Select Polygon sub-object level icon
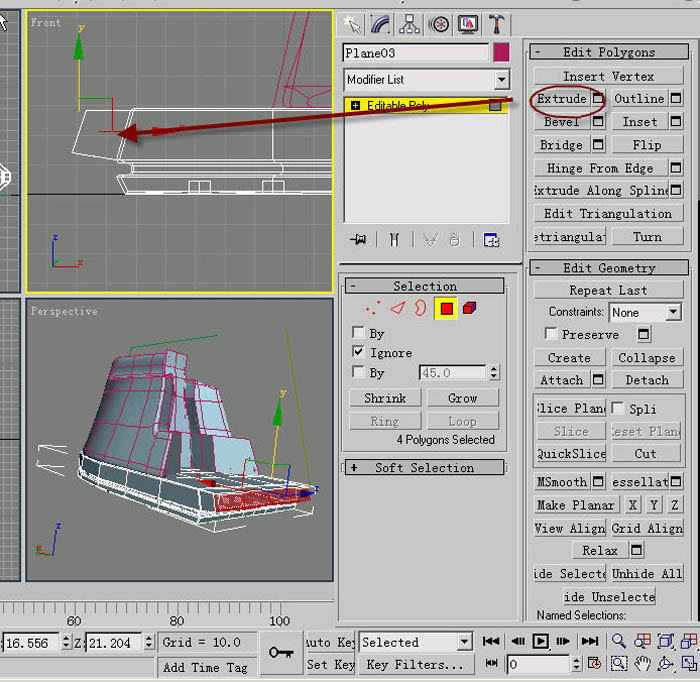The image size is (700, 682). click(x=446, y=308)
